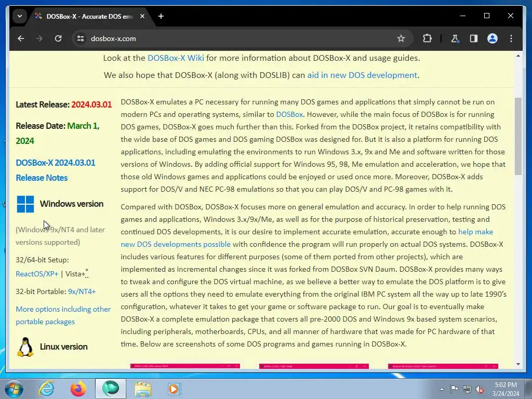Open the DOSBox-X Wiki link
The height and width of the screenshot is (399, 532).
pos(176,58)
